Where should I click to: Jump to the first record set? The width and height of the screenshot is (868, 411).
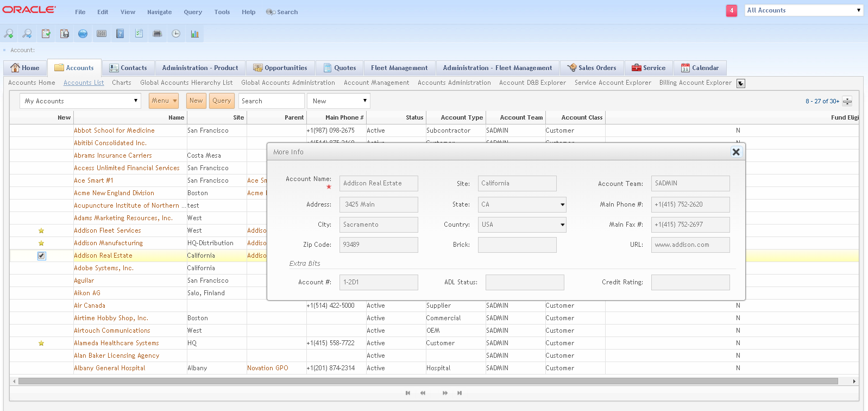click(x=408, y=393)
